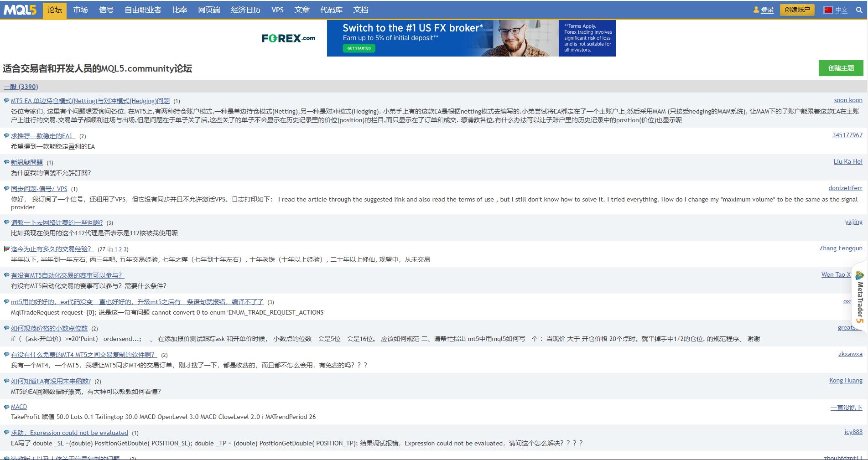
Task: Switch to the 论坛 tab
Action: pyautogui.click(x=55, y=10)
